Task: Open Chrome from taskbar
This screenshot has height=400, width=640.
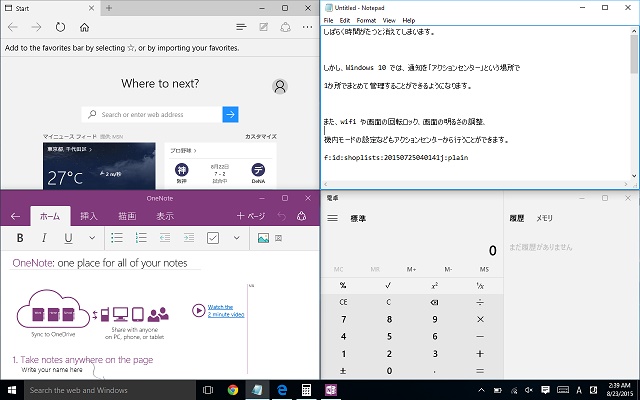Action: (233, 390)
